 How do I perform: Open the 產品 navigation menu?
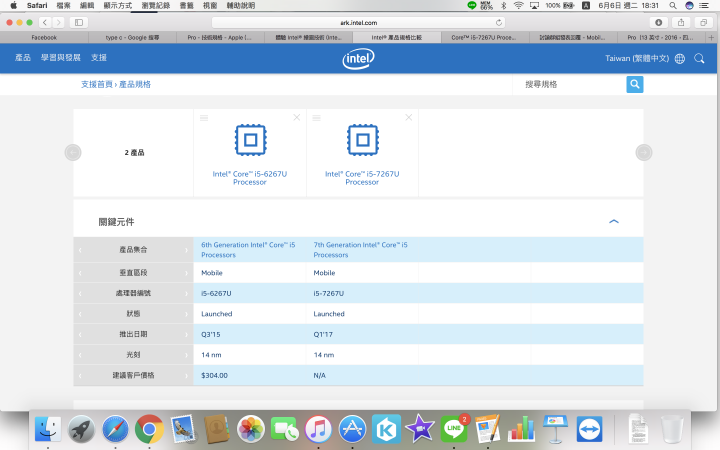pyautogui.click(x=22, y=57)
